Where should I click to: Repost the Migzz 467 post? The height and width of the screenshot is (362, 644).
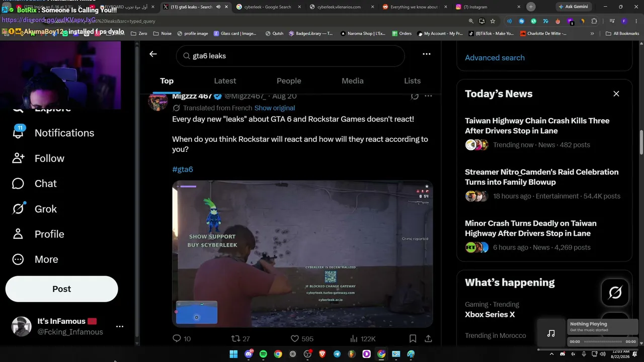point(240,339)
